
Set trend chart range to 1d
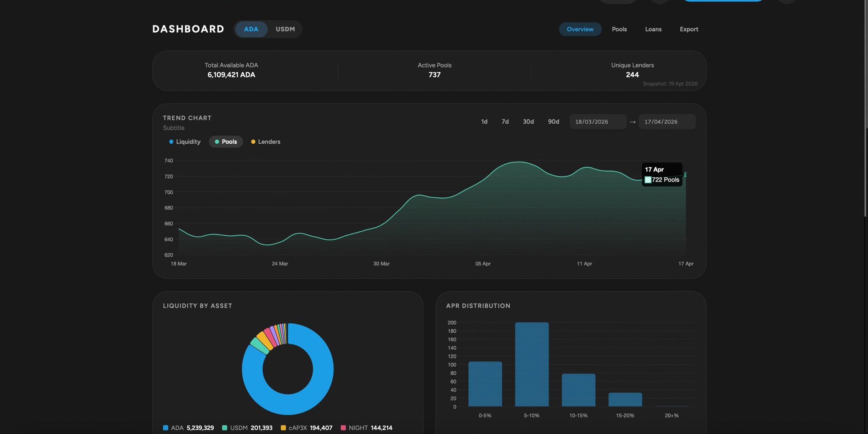(484, 122)
